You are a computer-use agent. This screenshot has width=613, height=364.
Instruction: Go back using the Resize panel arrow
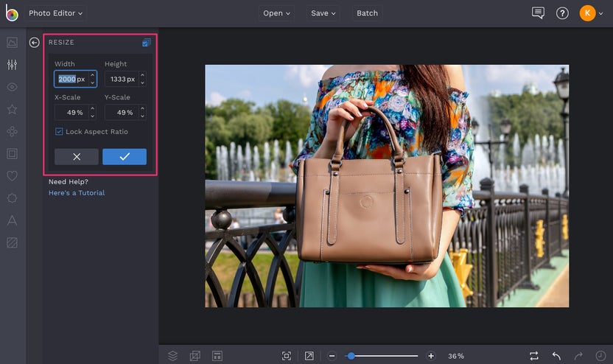coord(34,43)
